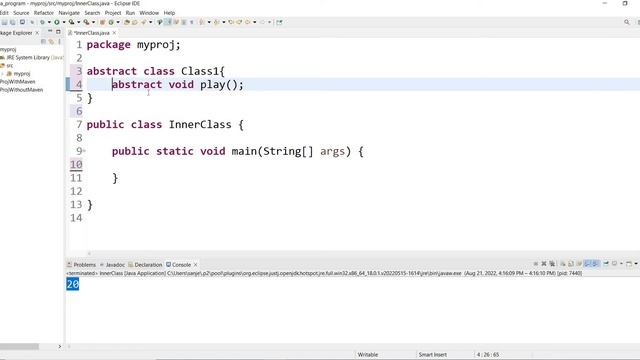Close the Console view tab

(x=196, y=264)
